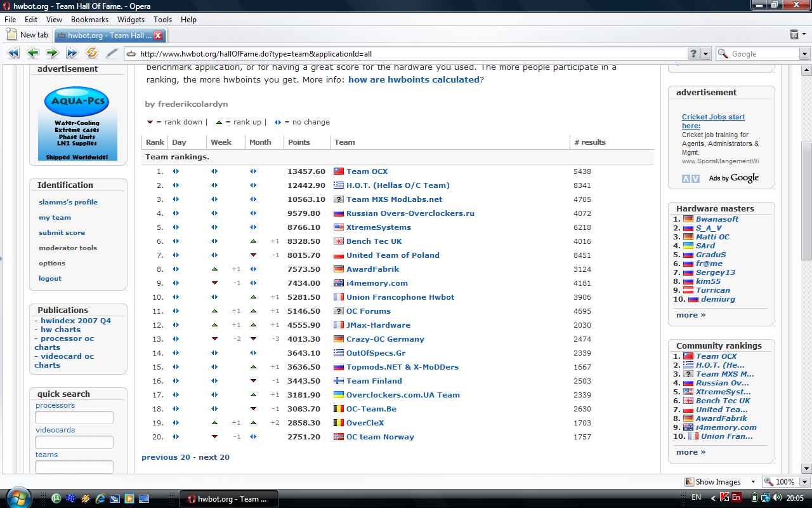Click inside the processors quick search field
Screen dimensions: 812x508
(74, 418)
